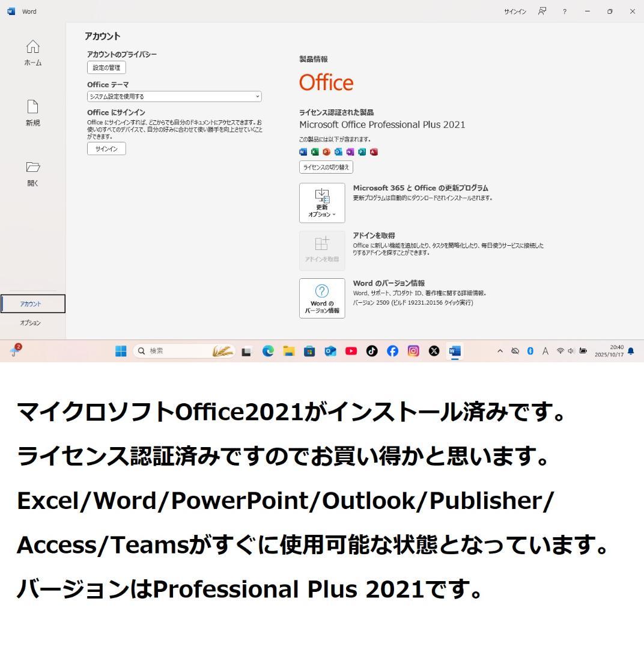Click the large Office logo

(326, 82)
